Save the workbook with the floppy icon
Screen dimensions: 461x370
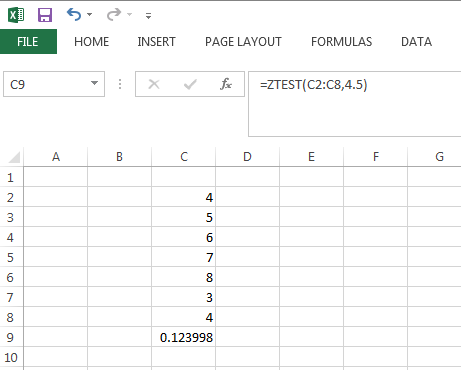[x=45, y=15]
